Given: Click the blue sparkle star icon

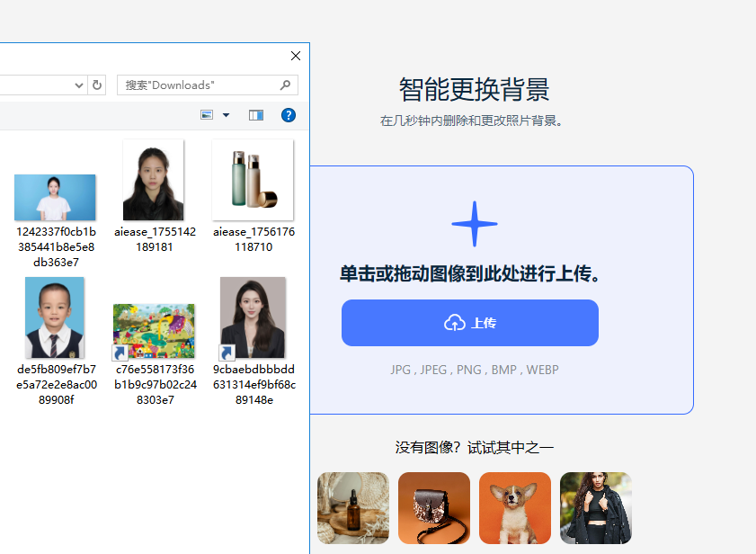Looking at the screenshot, I should [474, 224].
